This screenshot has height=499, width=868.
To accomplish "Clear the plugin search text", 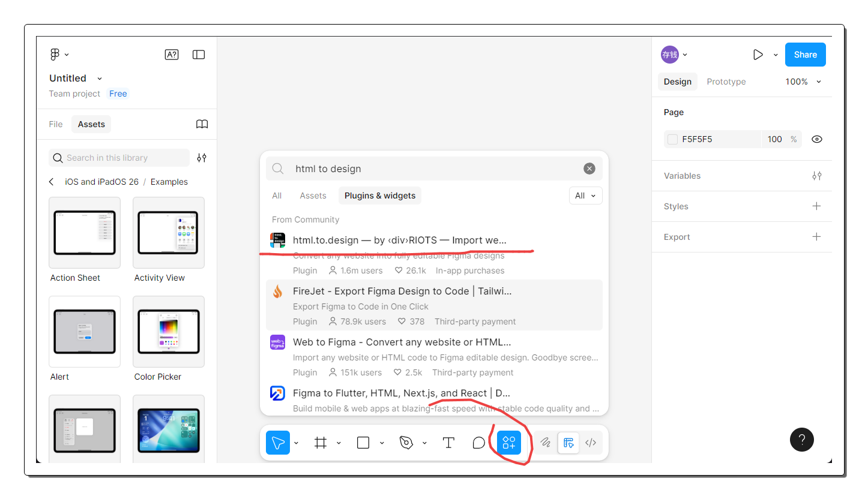I will click(589, 169).
